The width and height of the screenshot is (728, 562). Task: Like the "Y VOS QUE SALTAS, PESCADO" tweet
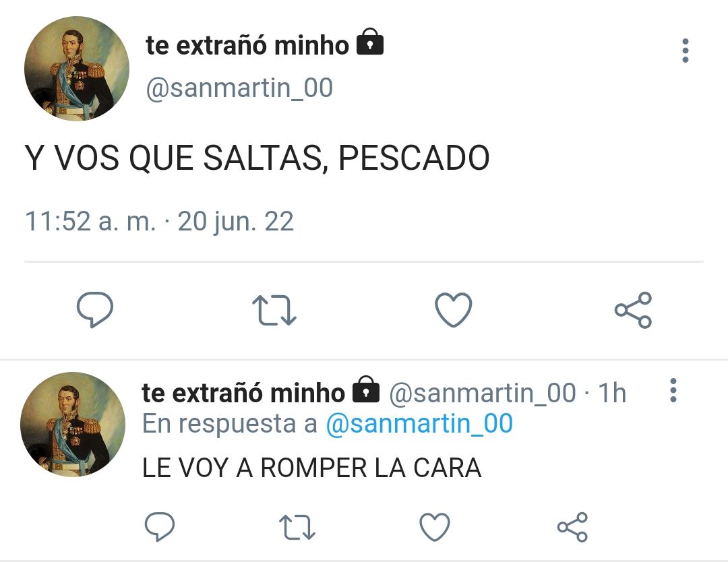[453, 309]
